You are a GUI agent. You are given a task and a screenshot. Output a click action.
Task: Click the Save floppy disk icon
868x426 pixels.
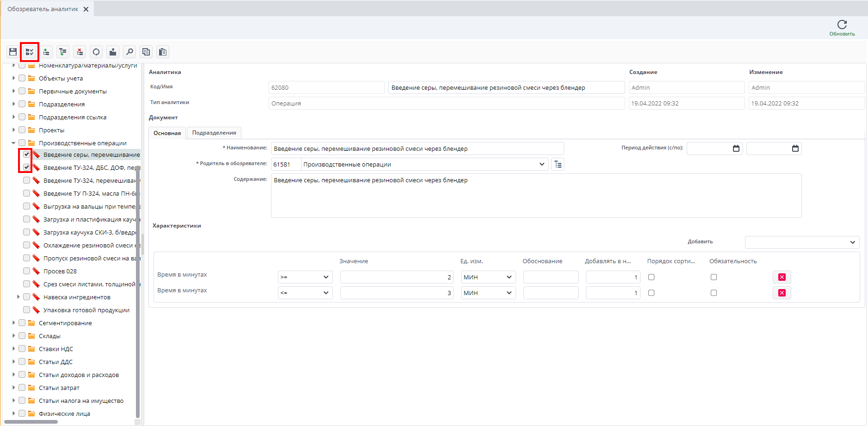pos(13,52)
